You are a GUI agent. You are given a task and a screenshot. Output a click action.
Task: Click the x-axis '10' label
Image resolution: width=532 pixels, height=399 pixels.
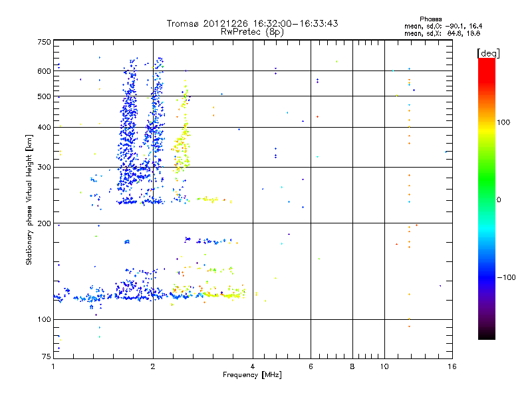pos(384,366)
